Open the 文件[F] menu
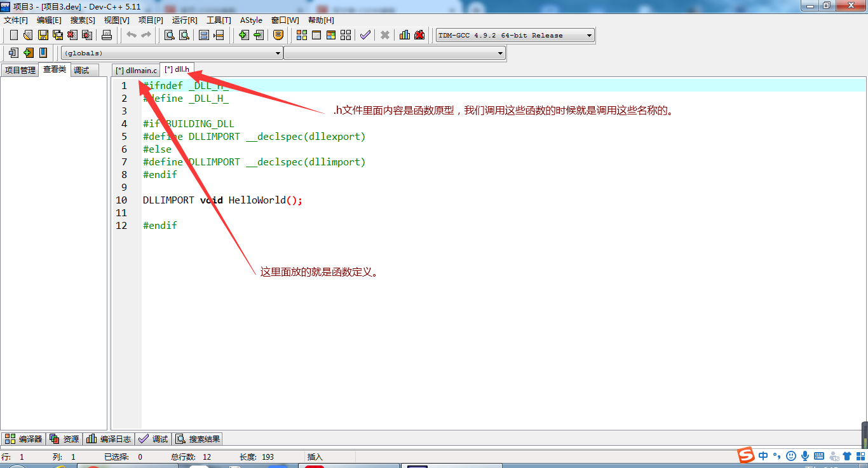 [16, 20]
